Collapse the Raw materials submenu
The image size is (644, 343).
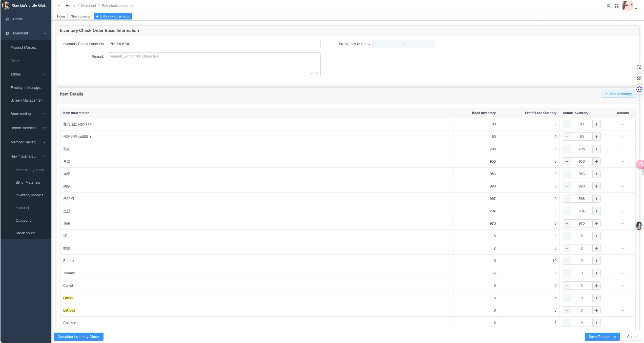pos(45,156)
